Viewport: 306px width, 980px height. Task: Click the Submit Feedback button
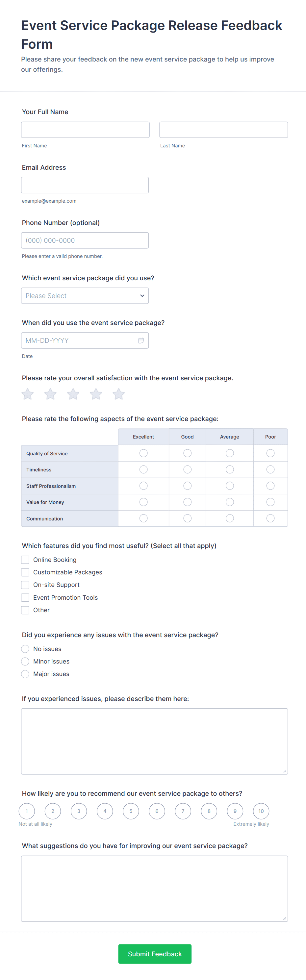click(155, 954)
